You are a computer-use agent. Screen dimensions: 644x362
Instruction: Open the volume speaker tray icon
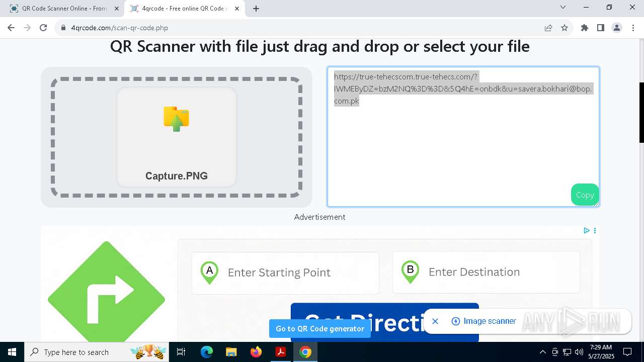pyautogui.click(x=579, y=352)
